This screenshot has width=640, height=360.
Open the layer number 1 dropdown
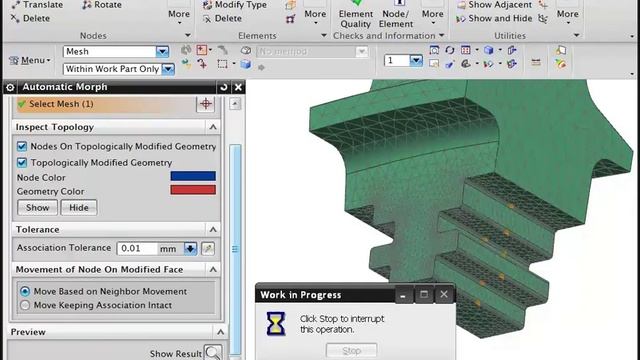point(416,60)
